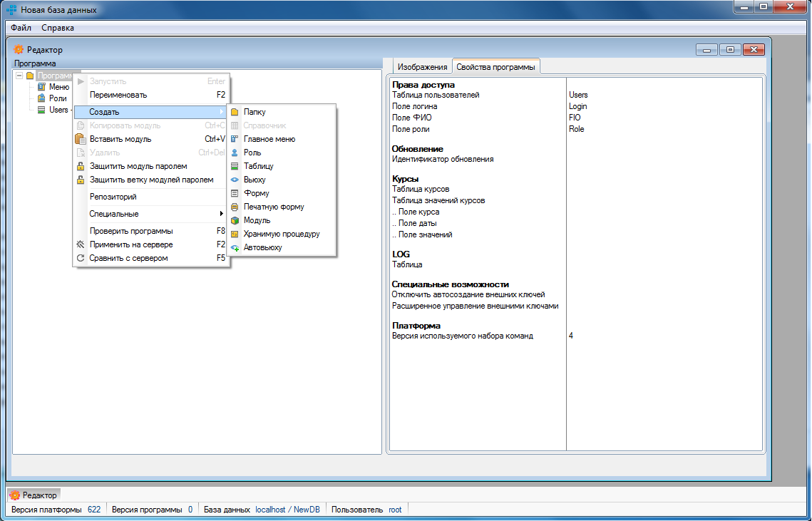Click lock icon for Защитить модуль паролем
812x521 pixels.
tap(81, 166)
